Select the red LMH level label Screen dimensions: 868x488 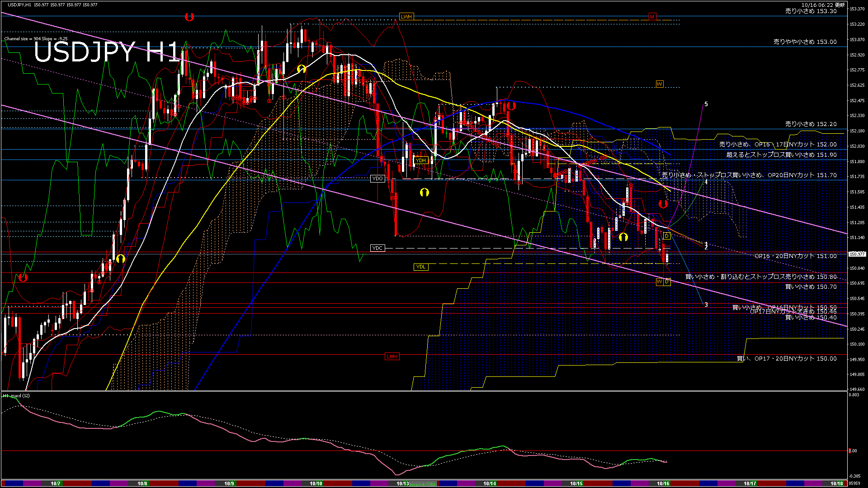392,357
